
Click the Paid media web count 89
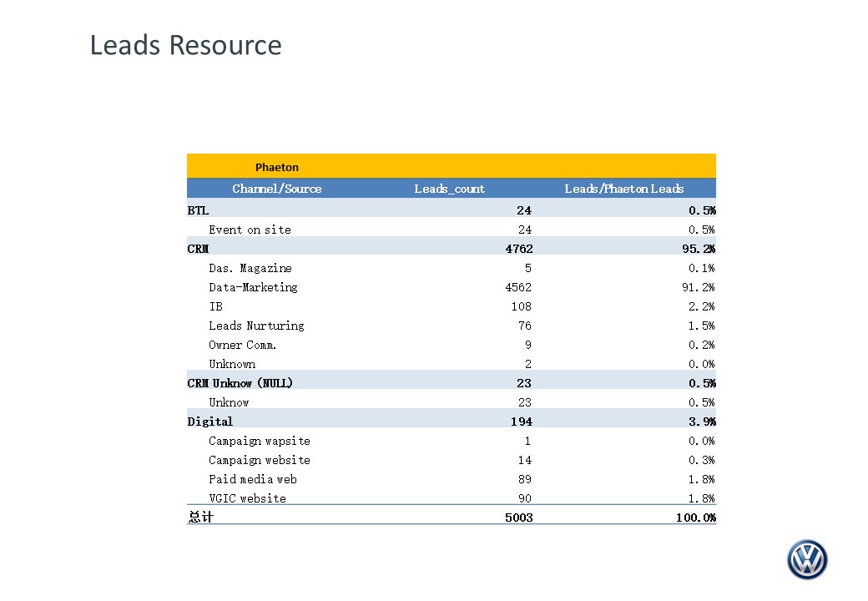(x=525, y=479)
